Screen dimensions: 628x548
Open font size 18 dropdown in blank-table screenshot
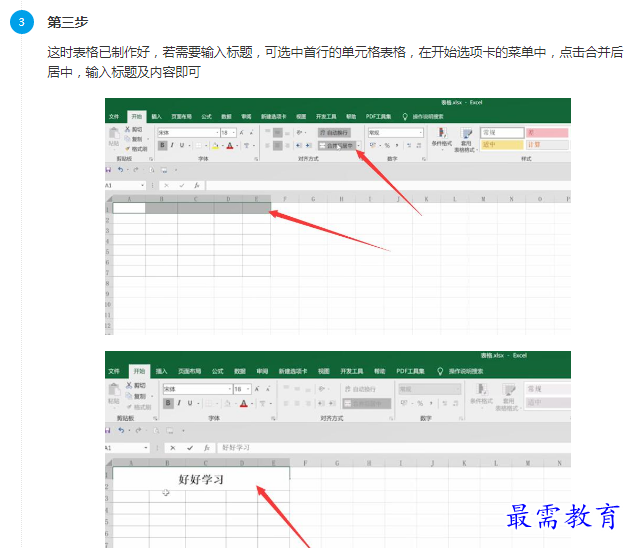coord(233,132)
